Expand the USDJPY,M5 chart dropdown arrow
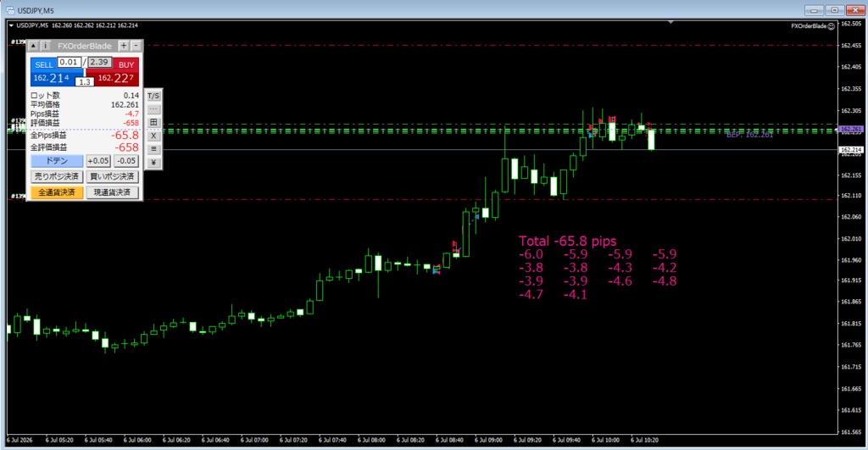 (x=11, y=25)
